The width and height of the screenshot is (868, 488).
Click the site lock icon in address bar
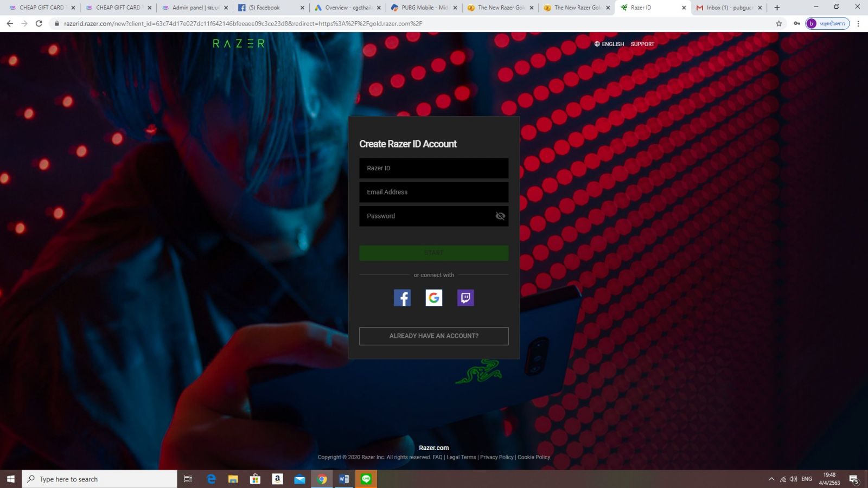tap(56, 23)
